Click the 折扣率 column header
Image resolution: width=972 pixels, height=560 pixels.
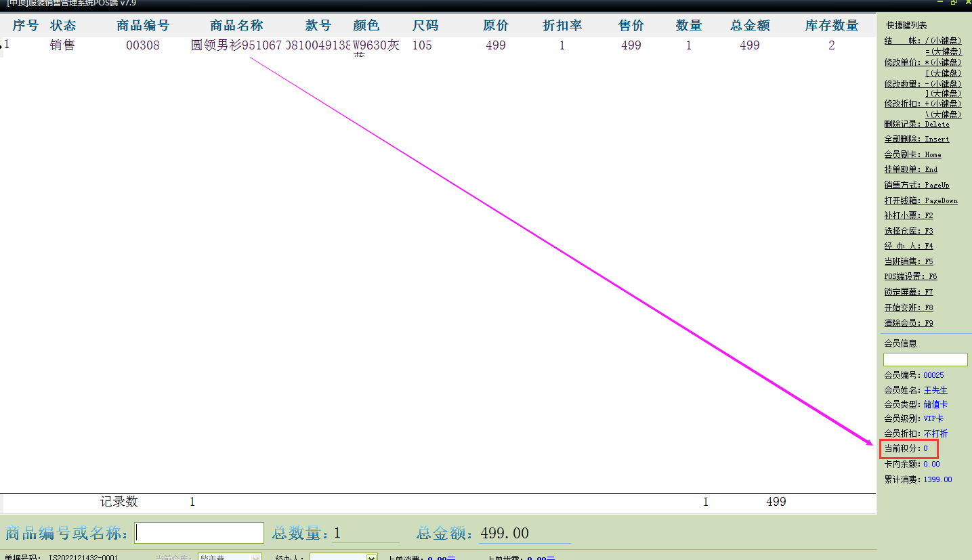click(562, 26)
